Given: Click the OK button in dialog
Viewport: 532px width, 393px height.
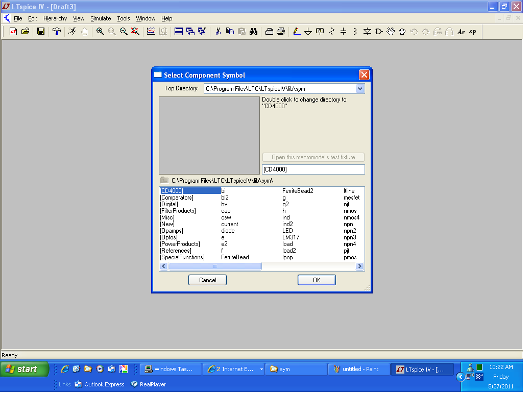Looking at the screenshot, I should click(x=317, y=280).
